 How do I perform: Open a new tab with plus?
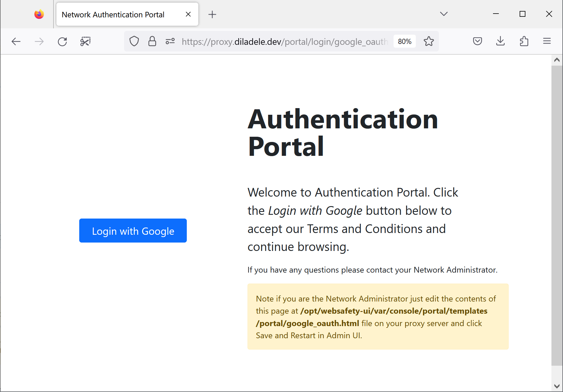(x=212, y=14)
